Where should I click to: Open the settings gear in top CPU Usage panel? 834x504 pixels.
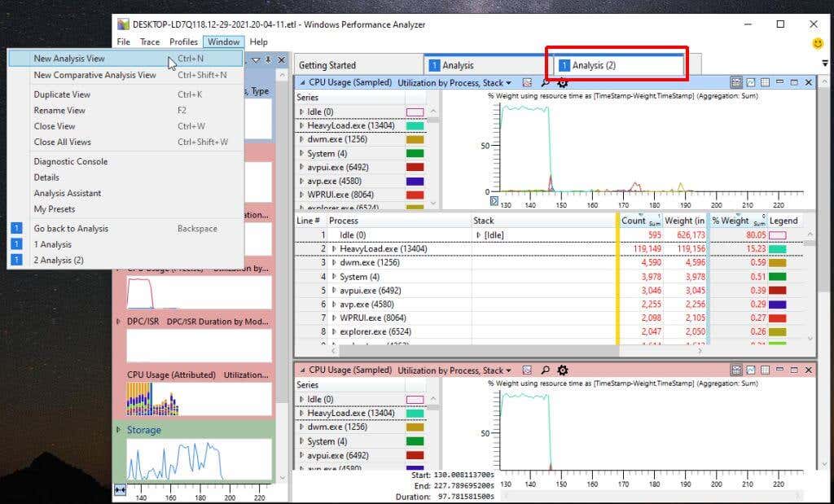(562, 82)
